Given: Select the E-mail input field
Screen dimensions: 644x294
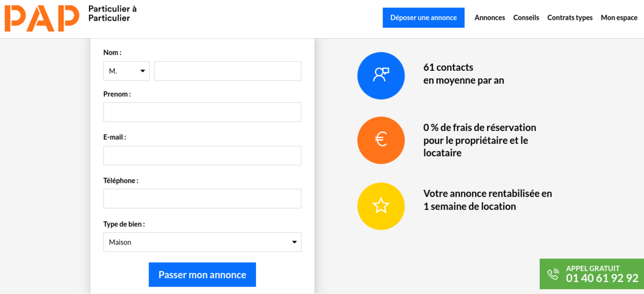Looking at the screenshot, I should pos(202,156).
